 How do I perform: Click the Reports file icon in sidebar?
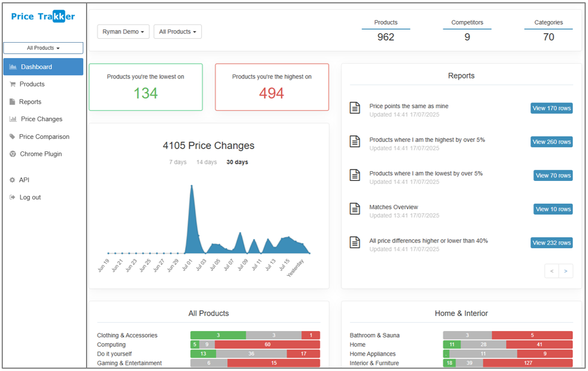pos(13,102)
